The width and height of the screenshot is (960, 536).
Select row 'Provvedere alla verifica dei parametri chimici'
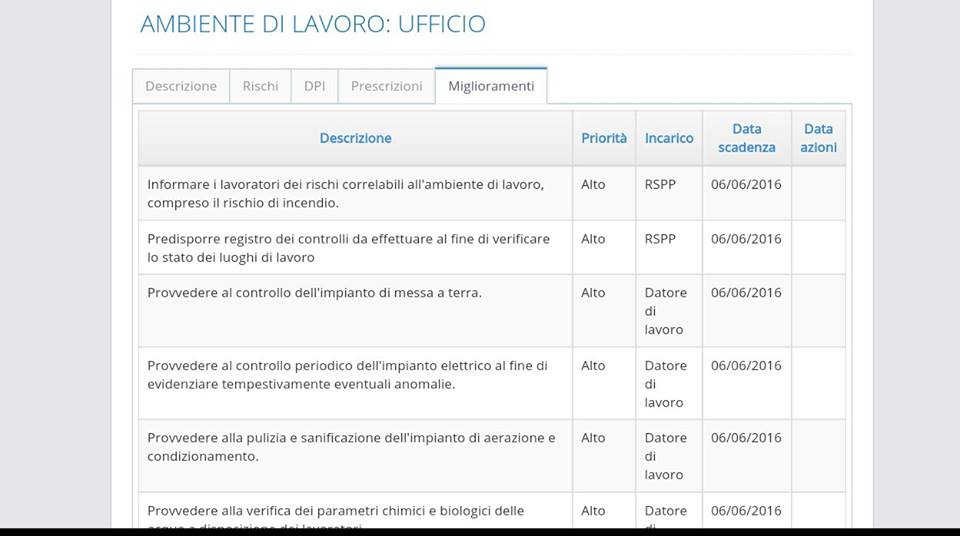point(492,510)
